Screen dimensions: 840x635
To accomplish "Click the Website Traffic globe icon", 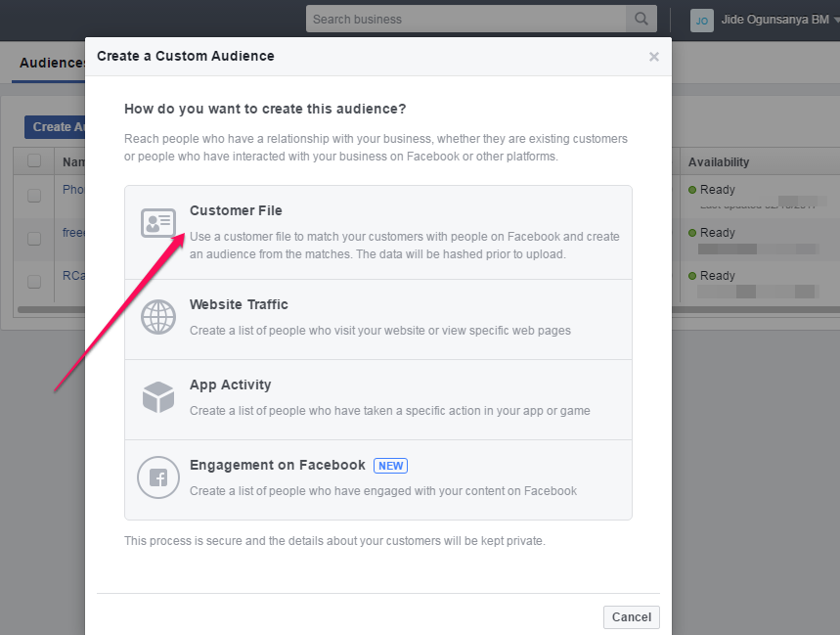I will pyautogui.click(x=158, y=317).
